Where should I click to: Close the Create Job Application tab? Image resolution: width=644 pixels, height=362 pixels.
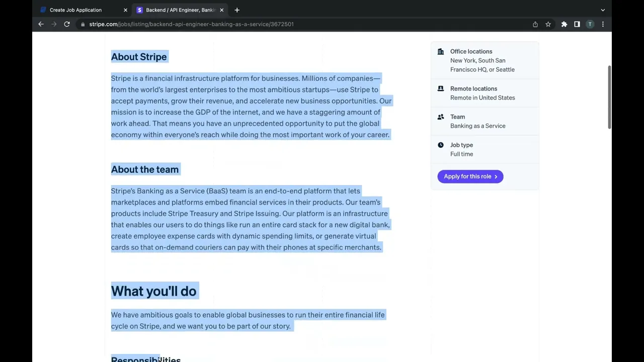click(125, 10)
